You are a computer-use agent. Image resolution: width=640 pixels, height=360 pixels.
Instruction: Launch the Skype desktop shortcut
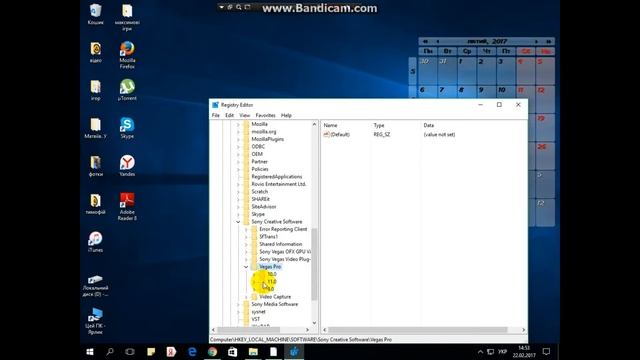point(127,128)
